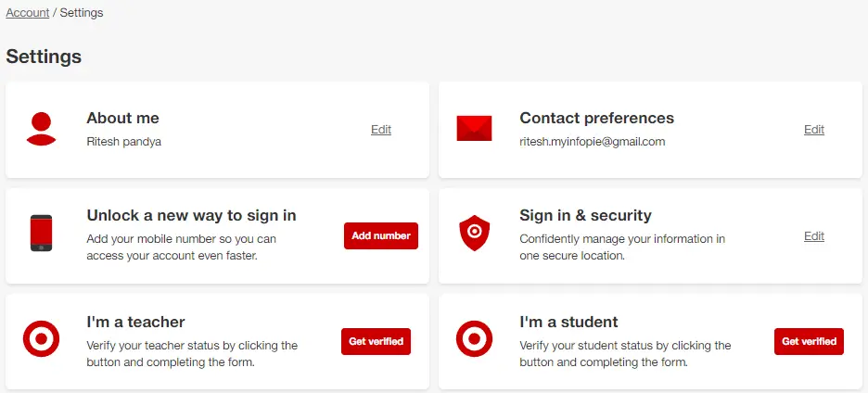The width and height of the screenshot is (868, 393).
Task: Click the bullseye logo beside I'm a teacher
Action: 41,338
